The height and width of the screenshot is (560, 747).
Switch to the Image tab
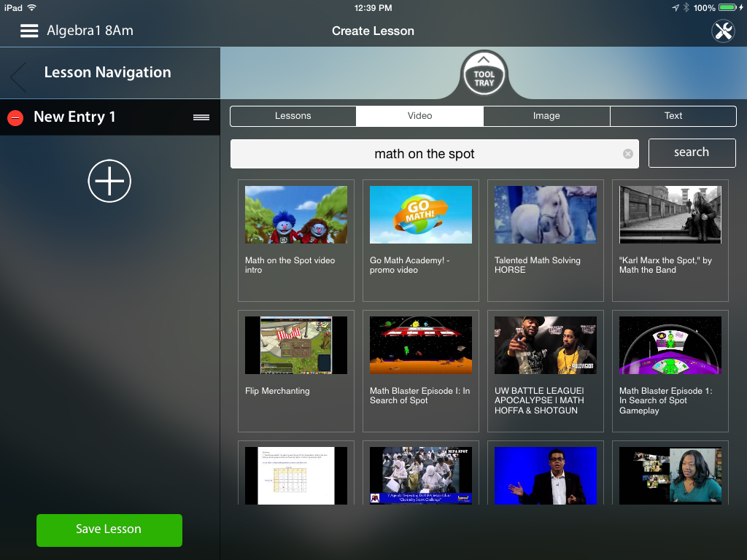pyautogui.click(x=546, y=116)
